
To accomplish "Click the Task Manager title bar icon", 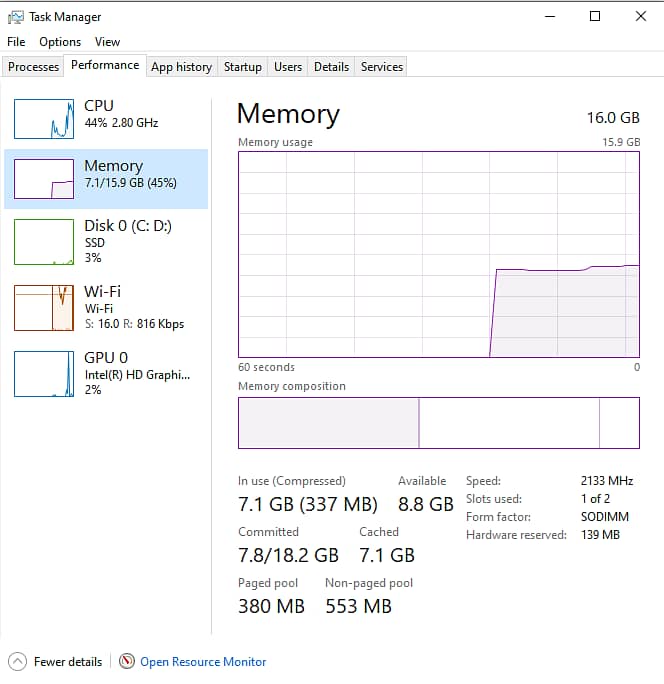I will (x=16, y=17).
